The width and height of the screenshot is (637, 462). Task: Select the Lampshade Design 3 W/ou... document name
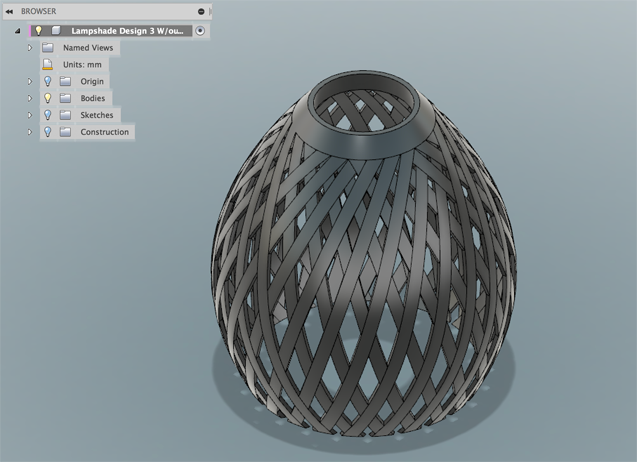click(128, 31)
